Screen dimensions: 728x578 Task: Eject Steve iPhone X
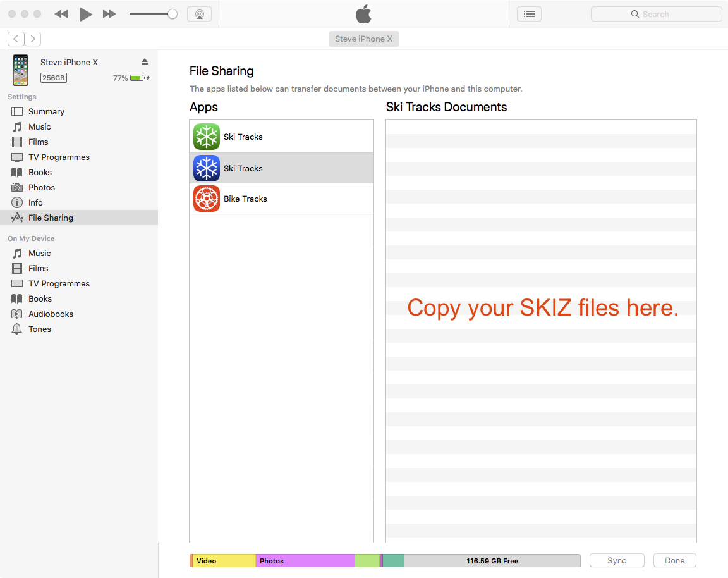click(x=144, y=61)
